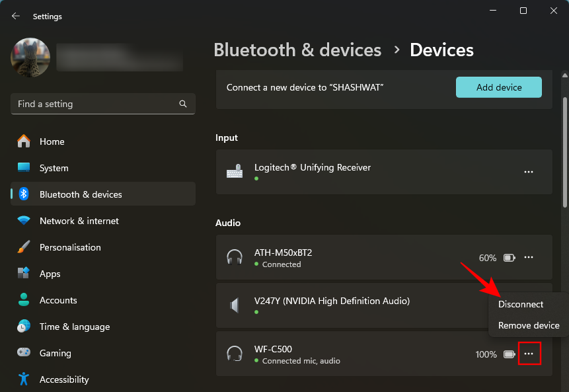Click the search magnifier icon

pyautogui.click(x=183, y=104)
